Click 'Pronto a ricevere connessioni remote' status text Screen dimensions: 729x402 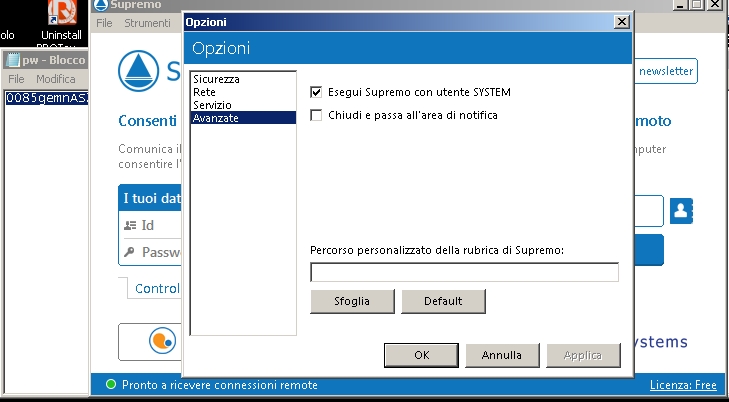coord(220,385)
